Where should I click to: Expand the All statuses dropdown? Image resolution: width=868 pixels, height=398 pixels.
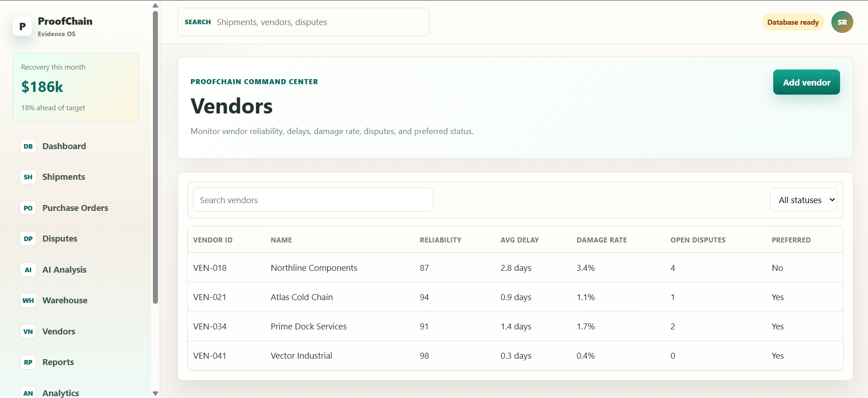click(x=803, y=200)
